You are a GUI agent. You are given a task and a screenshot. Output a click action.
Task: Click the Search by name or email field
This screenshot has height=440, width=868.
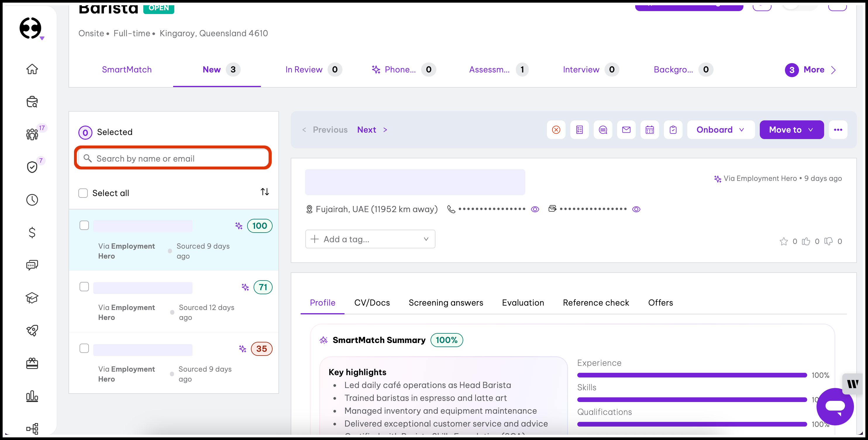(x=173, y=158)
